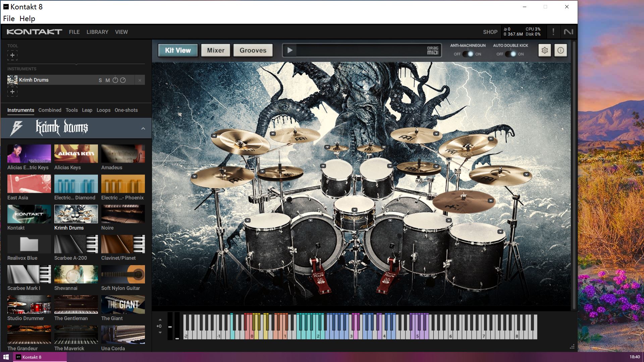
Task: Click the Windows Start button
Action: click(x=6, y=357)
